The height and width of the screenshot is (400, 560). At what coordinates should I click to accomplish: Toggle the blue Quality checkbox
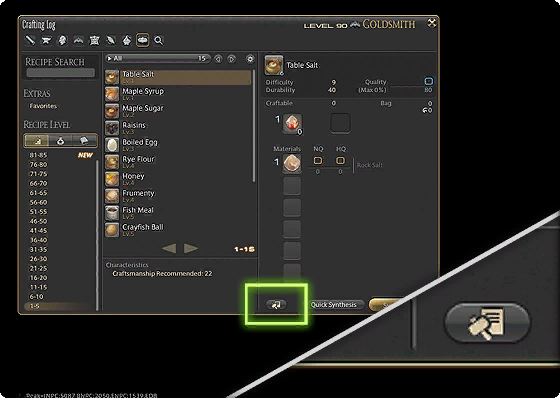pyautogui.click(x=428, y=81)
